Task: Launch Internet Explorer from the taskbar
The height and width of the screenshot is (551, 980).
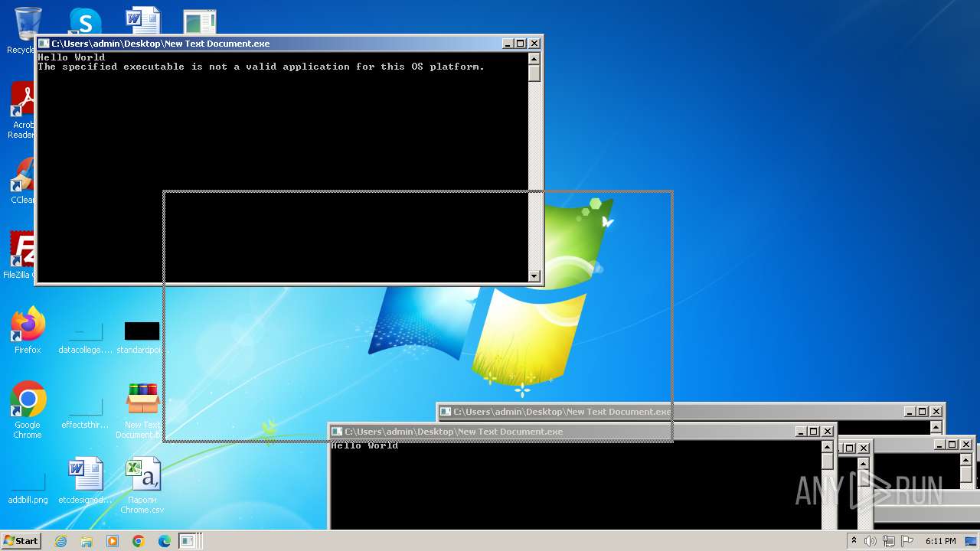Action: point(60,541)
